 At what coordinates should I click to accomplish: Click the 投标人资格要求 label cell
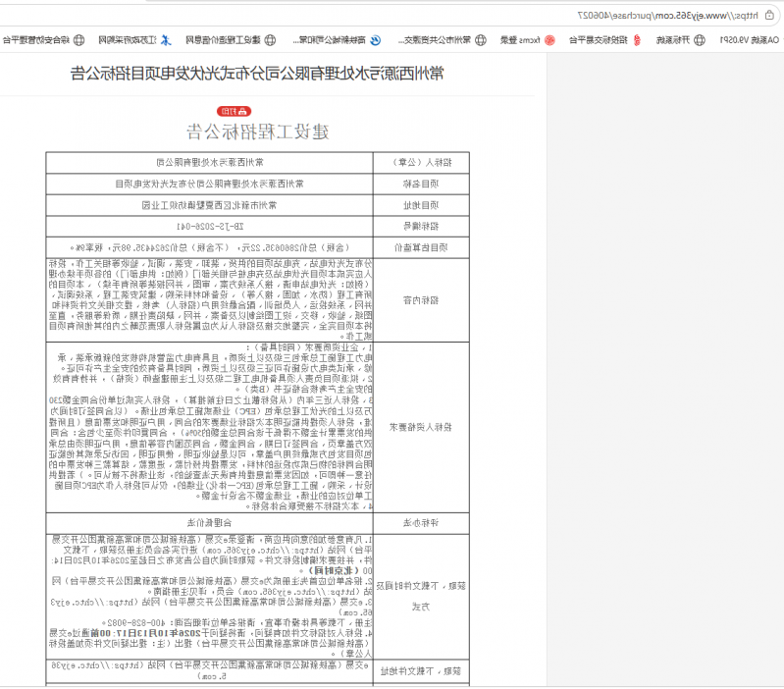[421, 427]
